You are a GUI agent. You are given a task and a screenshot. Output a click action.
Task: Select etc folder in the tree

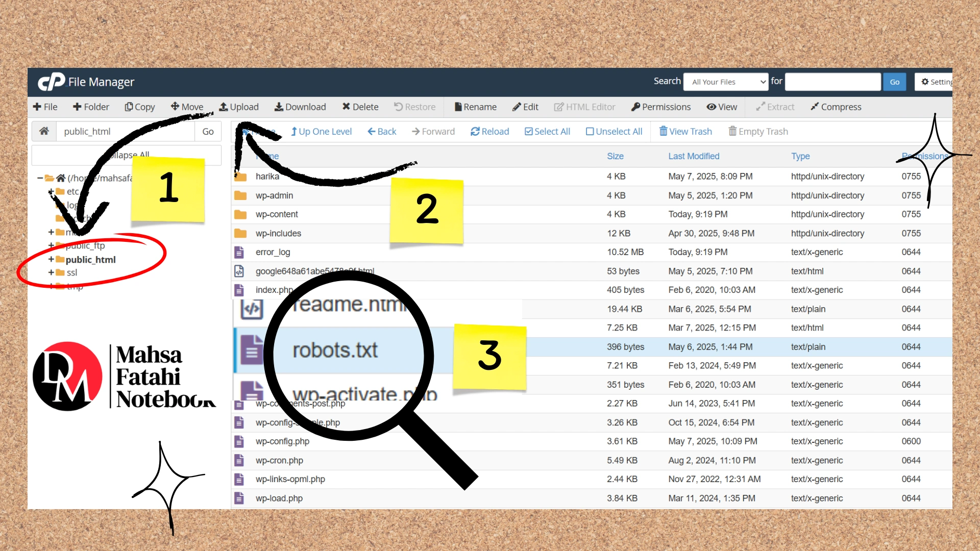click(x=72, y=191)
